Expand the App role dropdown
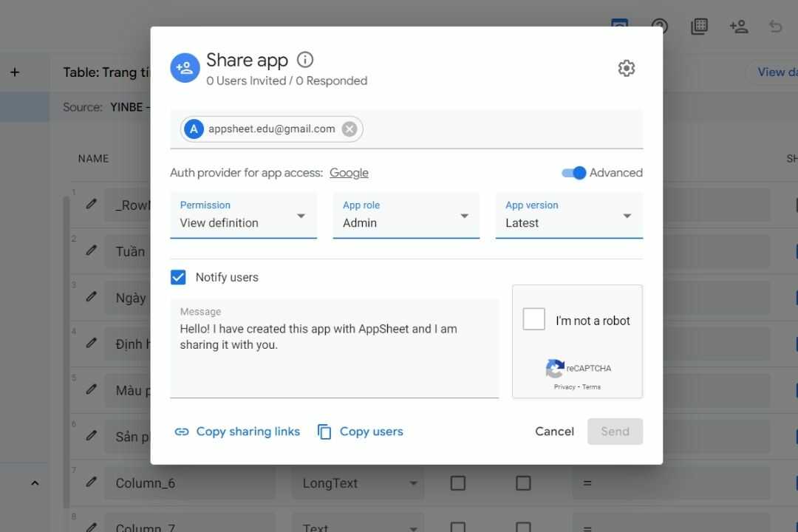 [x=406, y=216]
